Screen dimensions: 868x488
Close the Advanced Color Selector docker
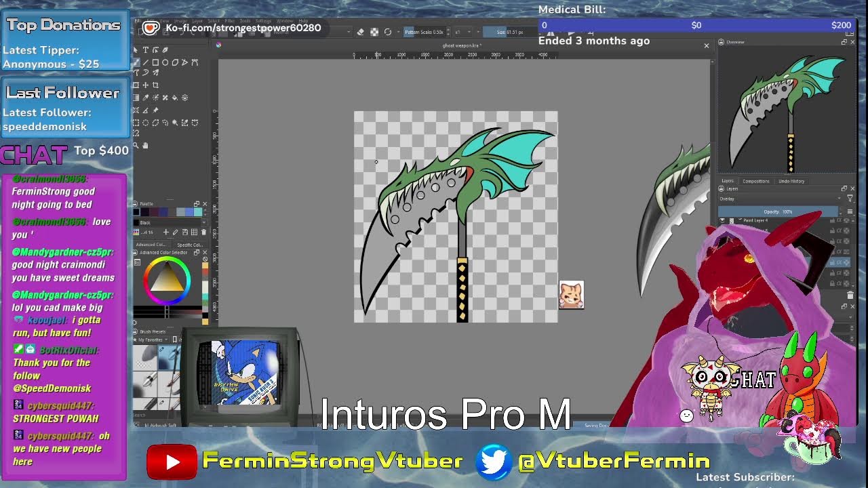205,252
